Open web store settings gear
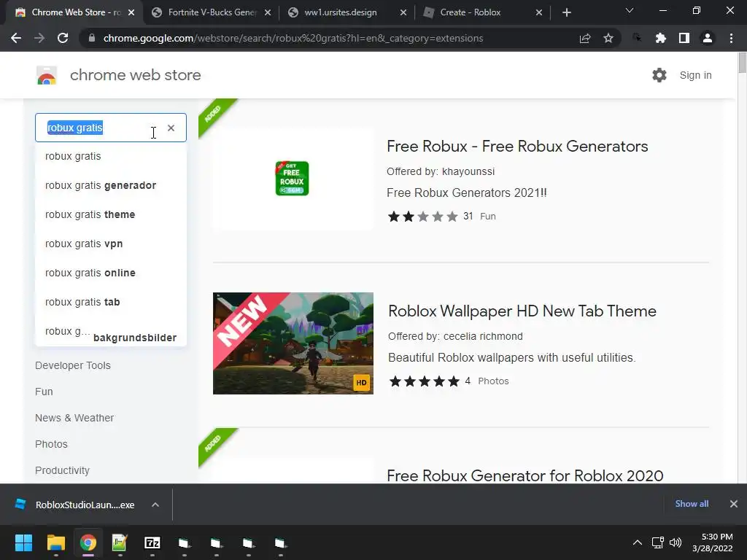 (659, 75)
